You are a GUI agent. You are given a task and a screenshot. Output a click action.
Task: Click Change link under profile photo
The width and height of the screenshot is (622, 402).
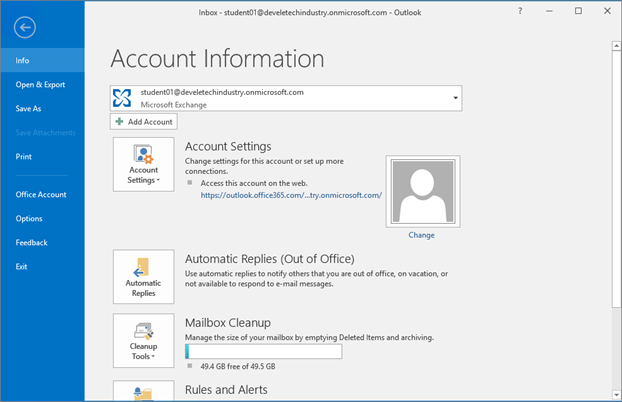(421, 235)
